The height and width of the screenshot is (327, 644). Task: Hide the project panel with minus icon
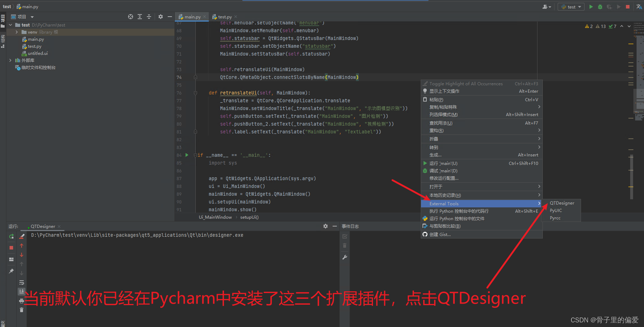pos(170,17)
